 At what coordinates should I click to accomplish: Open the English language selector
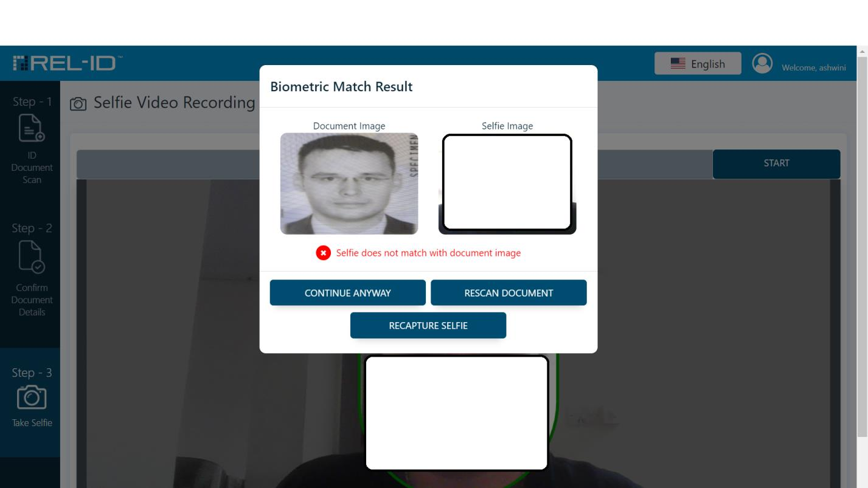point(698,64)
